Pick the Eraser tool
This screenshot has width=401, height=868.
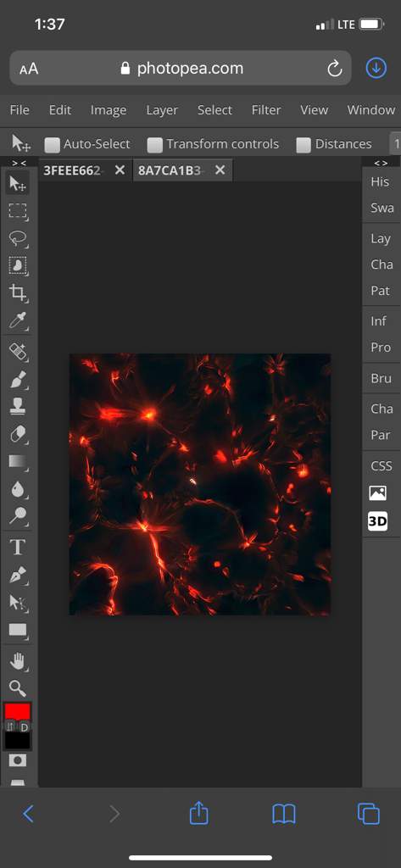click(18, 435)
